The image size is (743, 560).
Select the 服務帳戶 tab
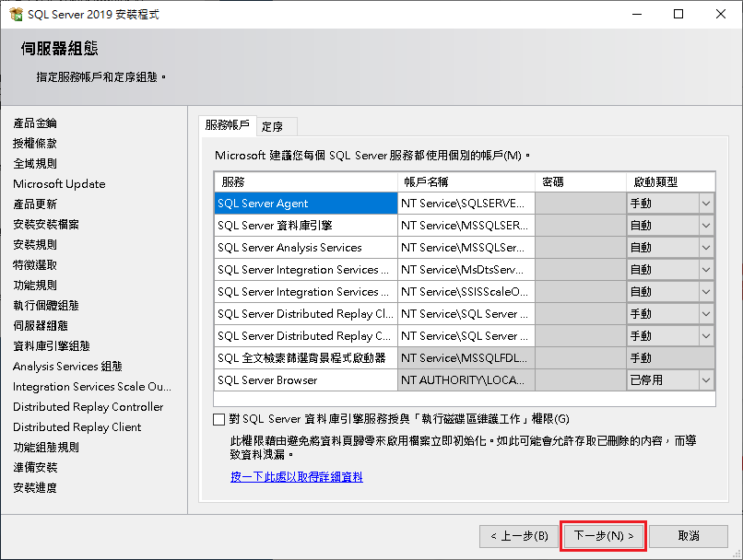[228, 125]
